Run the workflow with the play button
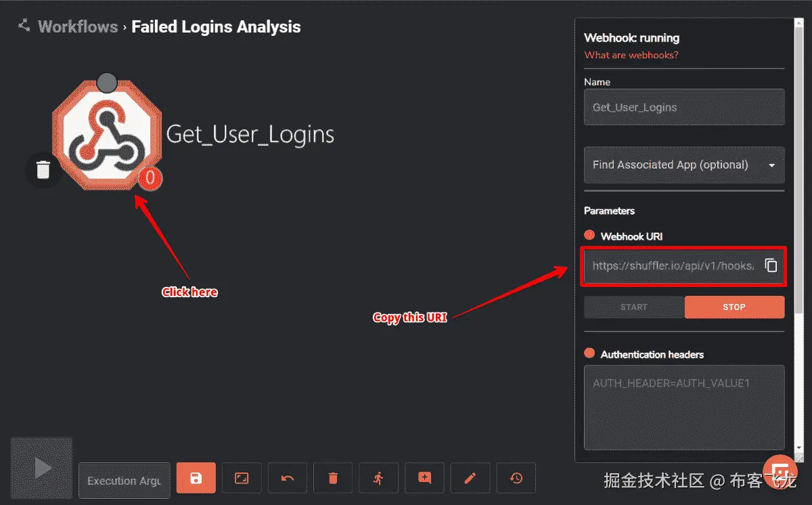This screenshot has width=812, height=505. tap(41, 468)
